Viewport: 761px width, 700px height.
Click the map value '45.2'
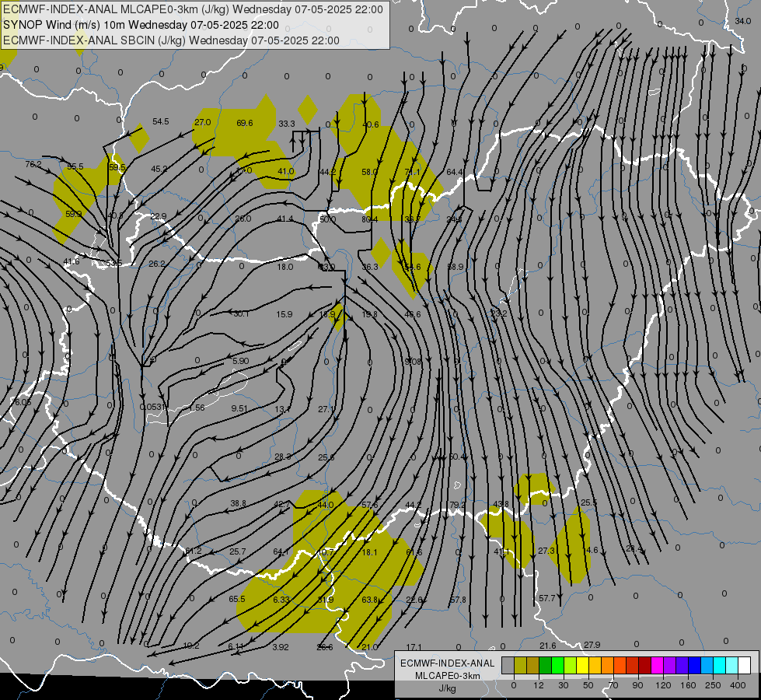(159, 169)
